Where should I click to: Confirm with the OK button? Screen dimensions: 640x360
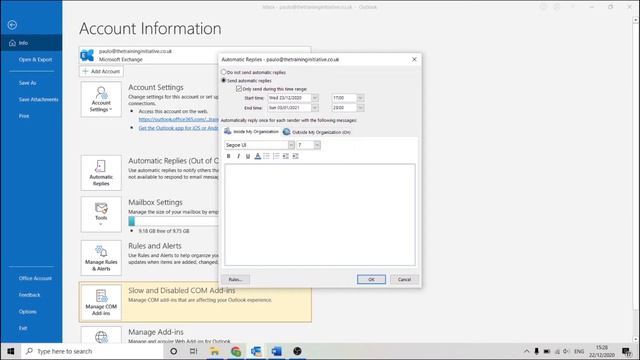coord(371,280)
